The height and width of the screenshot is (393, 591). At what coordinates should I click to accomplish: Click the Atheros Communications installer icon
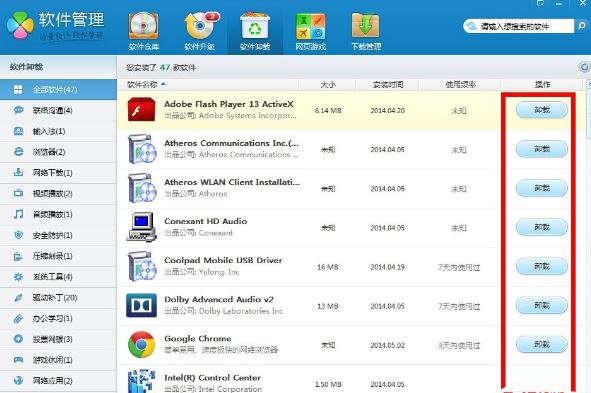tap(142, 149)
